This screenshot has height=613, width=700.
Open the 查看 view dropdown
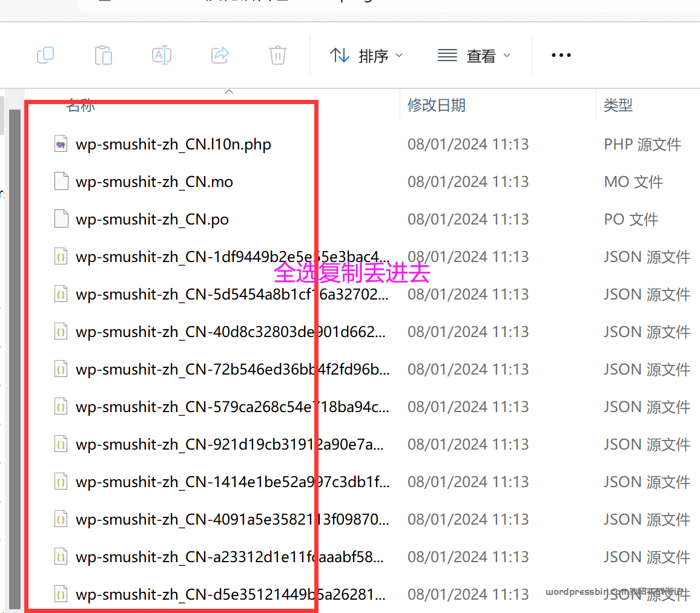coord(474,56)
